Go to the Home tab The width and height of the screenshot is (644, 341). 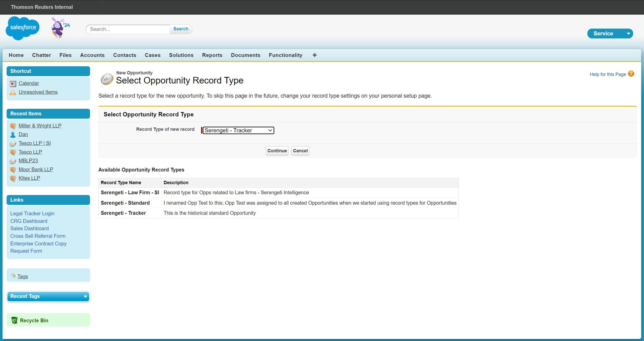(16, 55)
